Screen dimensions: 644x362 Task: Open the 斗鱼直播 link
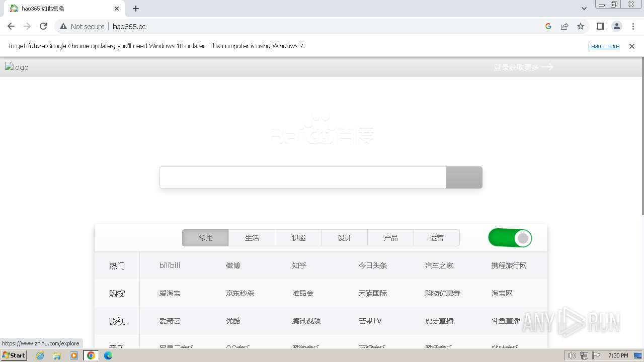[x=506, y=321]
